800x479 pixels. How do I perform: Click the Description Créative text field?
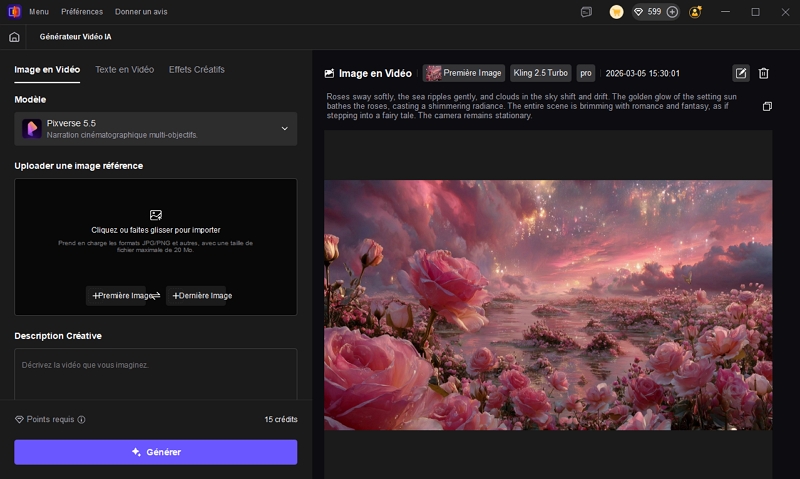[x=155, y=375]
